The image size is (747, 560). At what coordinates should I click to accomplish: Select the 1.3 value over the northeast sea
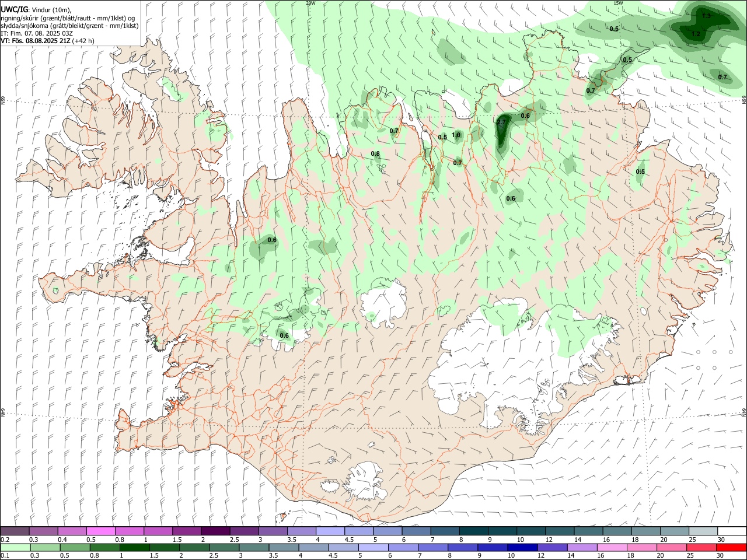pyautogui.click(x=706, y=16)
